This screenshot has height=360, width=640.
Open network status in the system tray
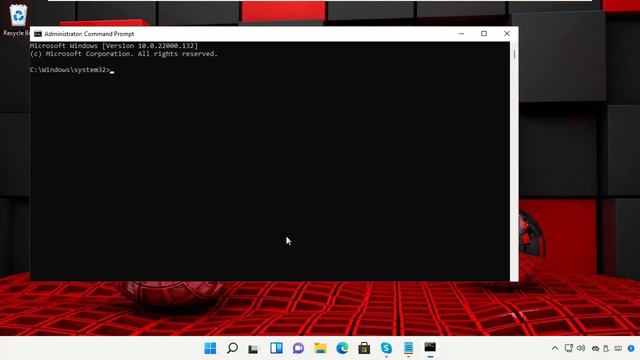[569, 348]
